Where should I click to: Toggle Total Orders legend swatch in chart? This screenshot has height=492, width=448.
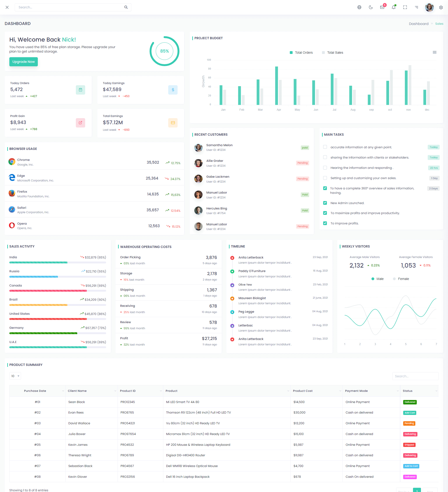(291, 53)
